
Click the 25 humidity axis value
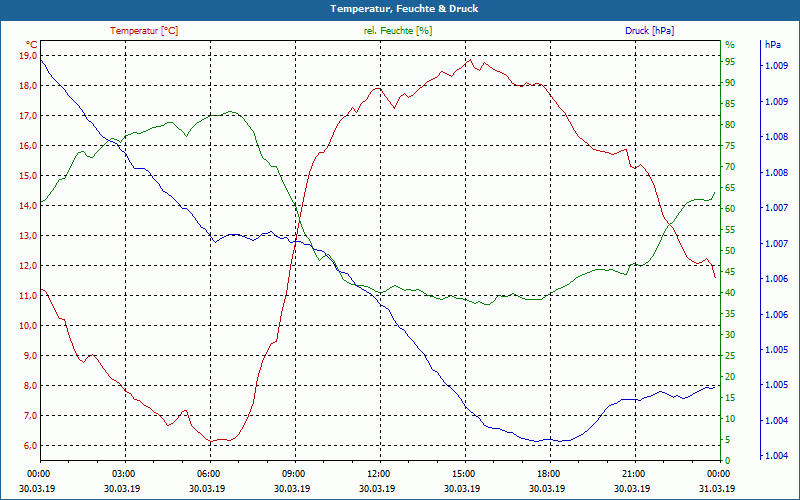coord(730,356)
